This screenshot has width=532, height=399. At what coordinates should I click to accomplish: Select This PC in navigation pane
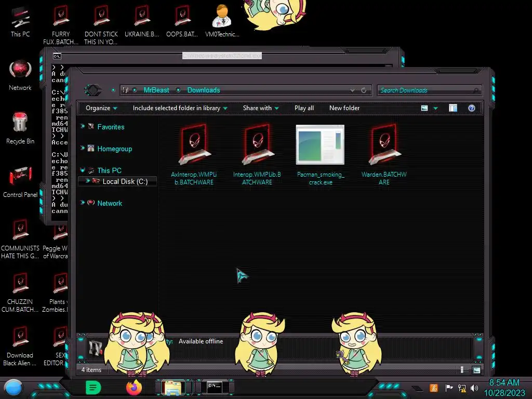tap(109, 170)
